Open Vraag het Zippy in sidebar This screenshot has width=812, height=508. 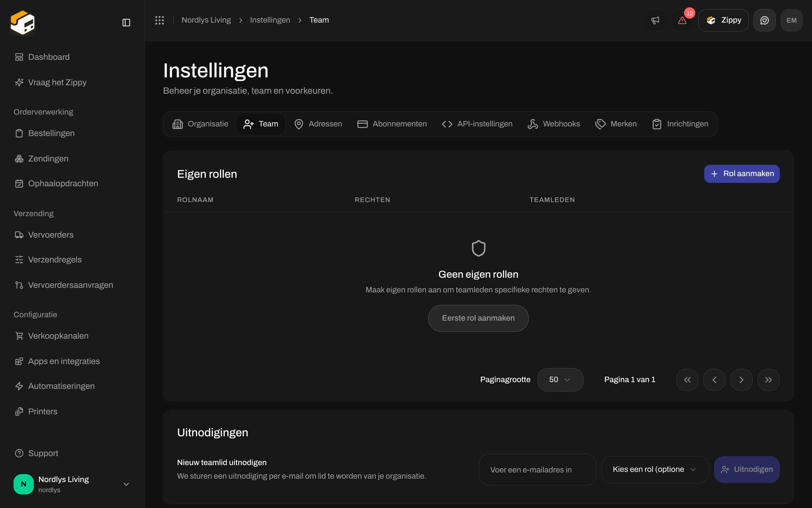coord(72,82)
